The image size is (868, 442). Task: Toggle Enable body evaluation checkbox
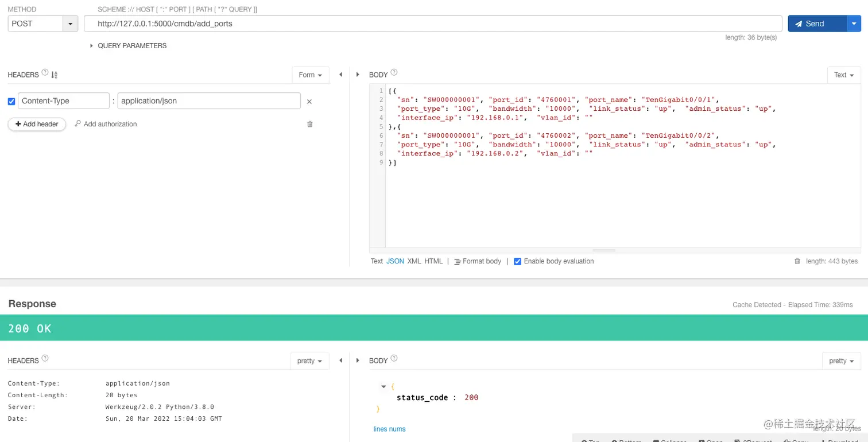tap(517, 261)
